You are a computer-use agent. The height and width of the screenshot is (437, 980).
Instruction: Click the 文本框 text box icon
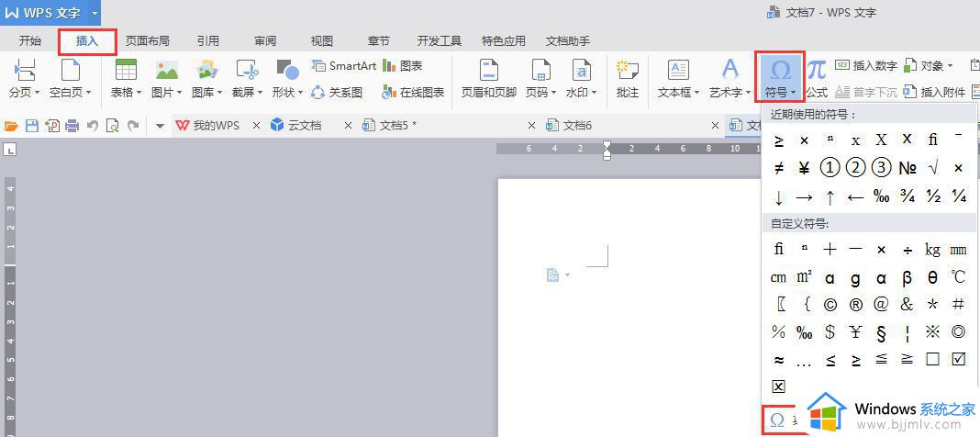678,70
